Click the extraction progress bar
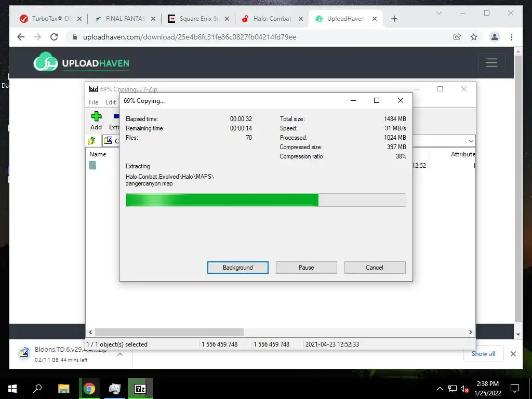The image size is (532, 399). point(265,200)
